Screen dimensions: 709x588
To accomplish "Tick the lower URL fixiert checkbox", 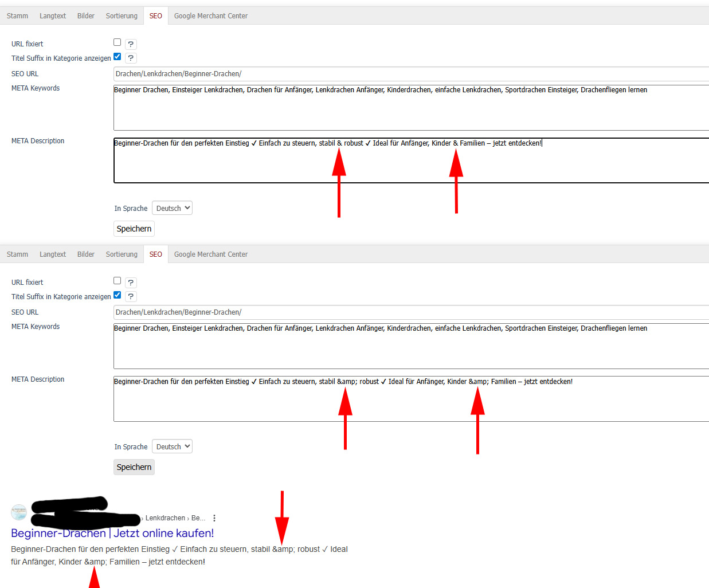I will pos(117,281).
